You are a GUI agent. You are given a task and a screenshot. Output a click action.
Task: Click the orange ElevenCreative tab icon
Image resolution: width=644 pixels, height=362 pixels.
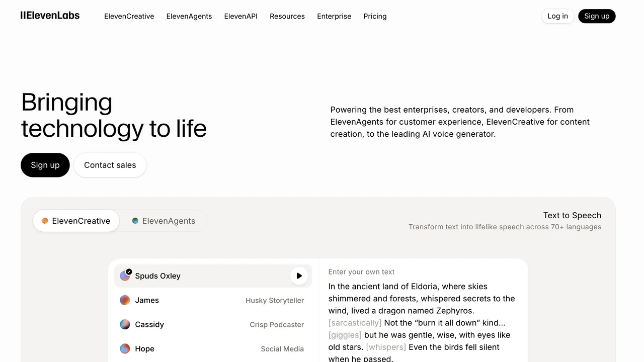[45, 221]
